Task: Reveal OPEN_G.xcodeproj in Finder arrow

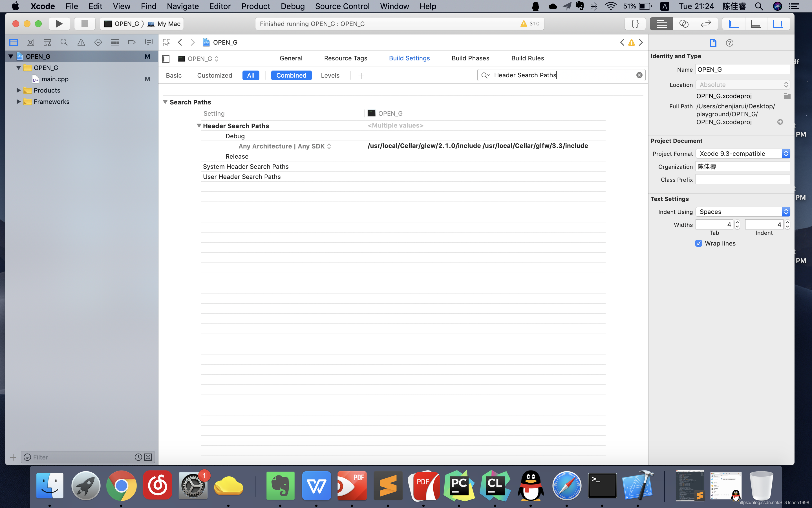Action: point(780,122)
